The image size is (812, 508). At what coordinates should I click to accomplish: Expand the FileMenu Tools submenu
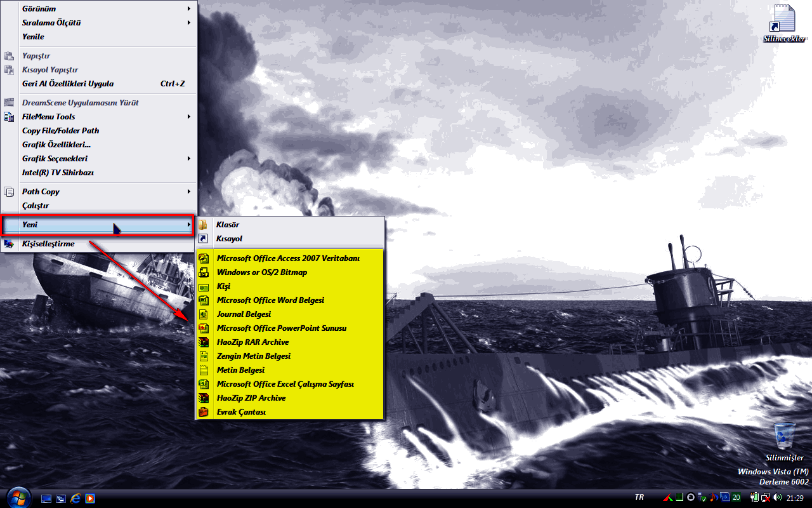click(99, 117)
